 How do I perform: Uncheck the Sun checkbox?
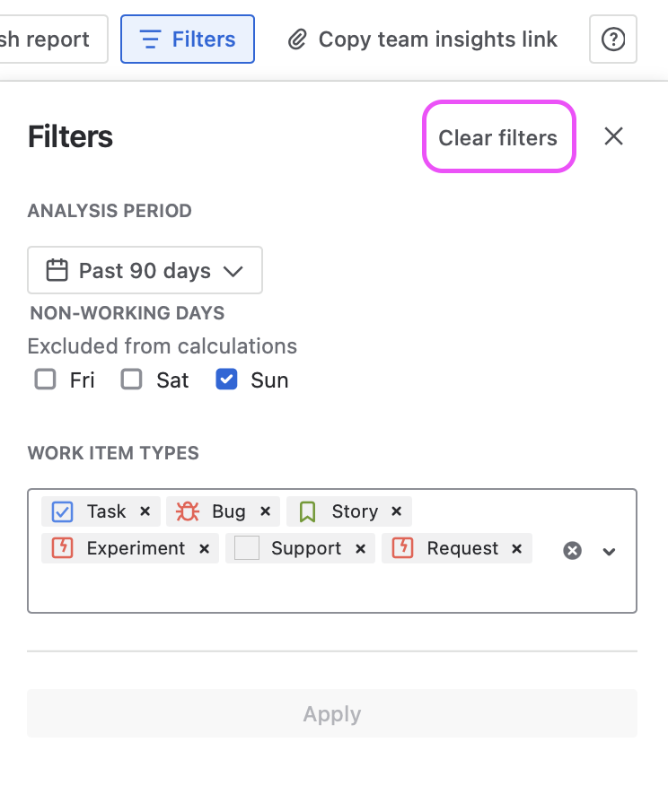pyautogui.click(x=226, y=380)
